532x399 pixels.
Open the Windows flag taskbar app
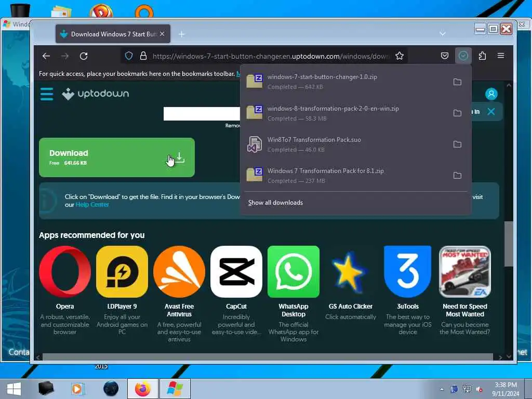175,389
